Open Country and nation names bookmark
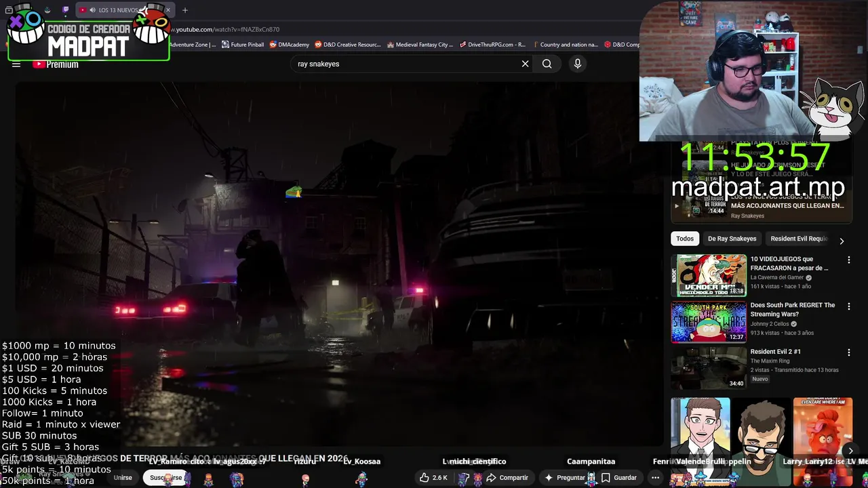 coord(565,45)
